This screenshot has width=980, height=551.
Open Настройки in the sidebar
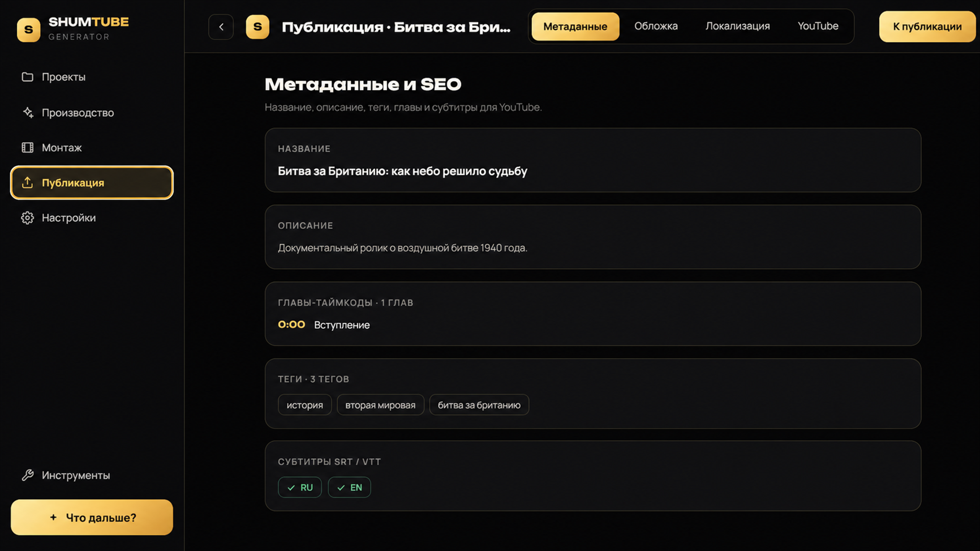pos(92,218)
